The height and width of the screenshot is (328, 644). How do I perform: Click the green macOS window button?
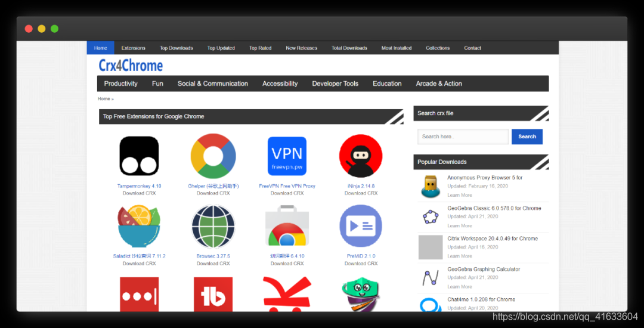[x=54, y=29]
